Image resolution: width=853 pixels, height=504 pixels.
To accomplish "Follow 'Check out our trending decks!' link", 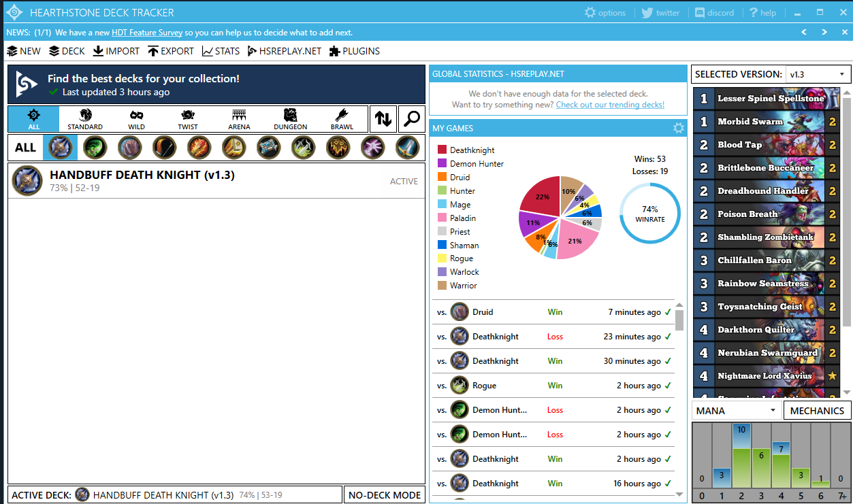I will point(610,105).
